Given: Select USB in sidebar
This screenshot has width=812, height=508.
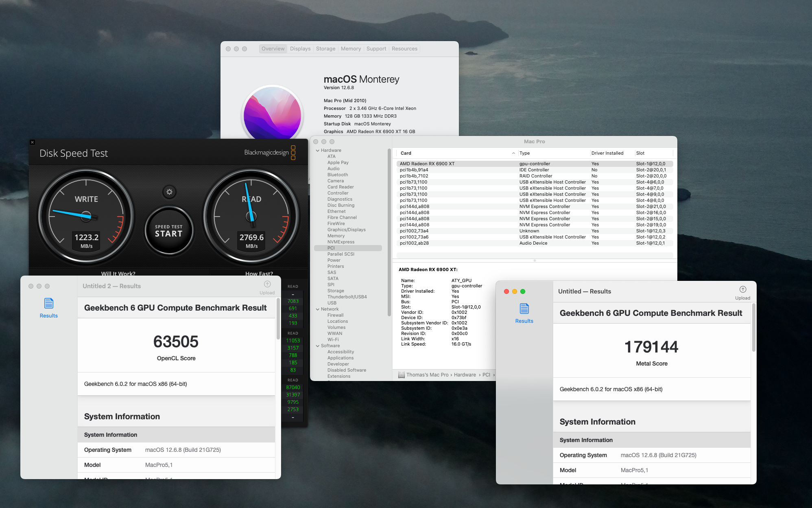Looking at the screenshot, I should tap(332, 303).
